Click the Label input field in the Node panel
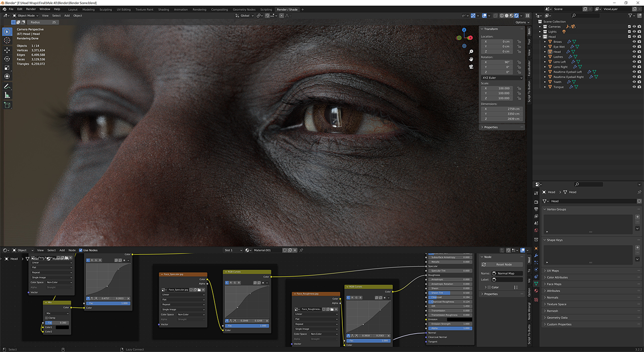Screen dimensions: 644x352 506,280
